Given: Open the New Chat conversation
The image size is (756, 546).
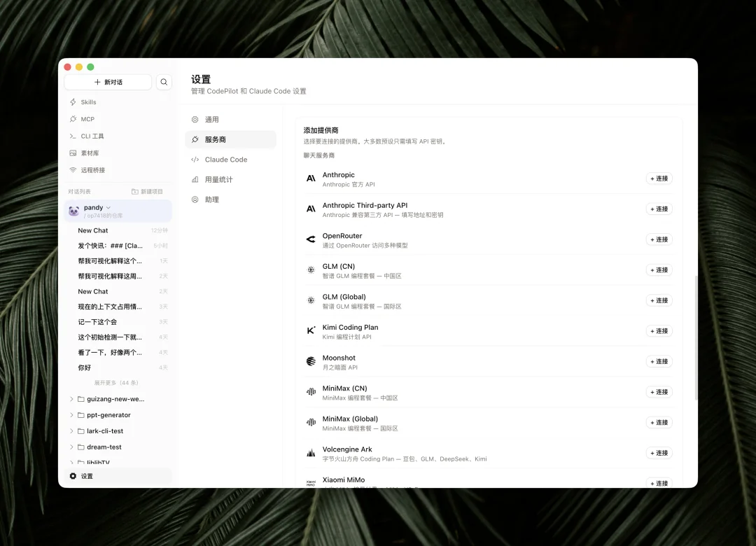Looking at the screenshot, I should click(x=93, y=230).
